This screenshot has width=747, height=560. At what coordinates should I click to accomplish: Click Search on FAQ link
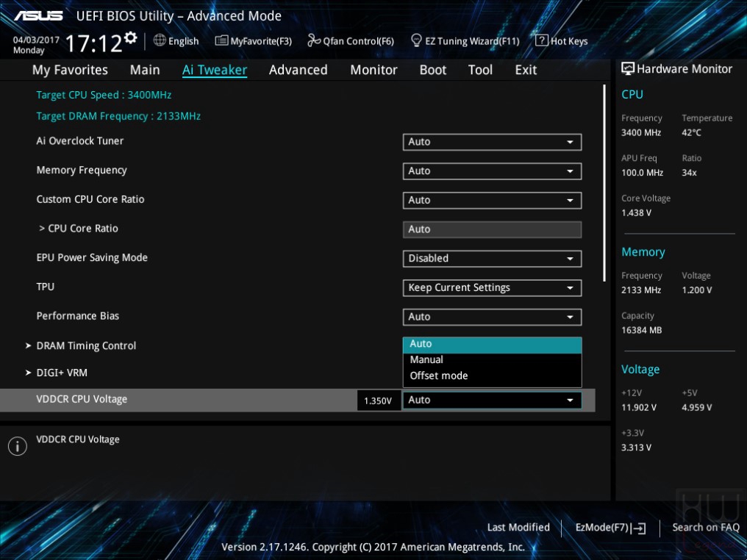click(706, 527)
